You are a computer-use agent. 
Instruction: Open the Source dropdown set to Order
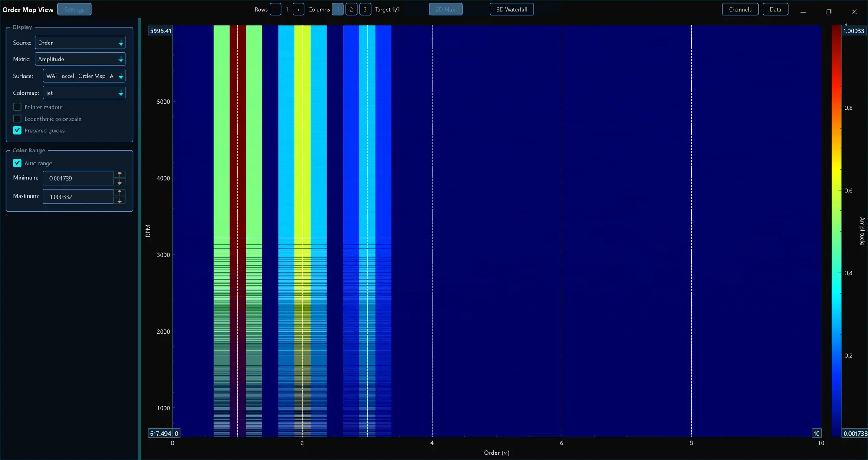(80, 43)
